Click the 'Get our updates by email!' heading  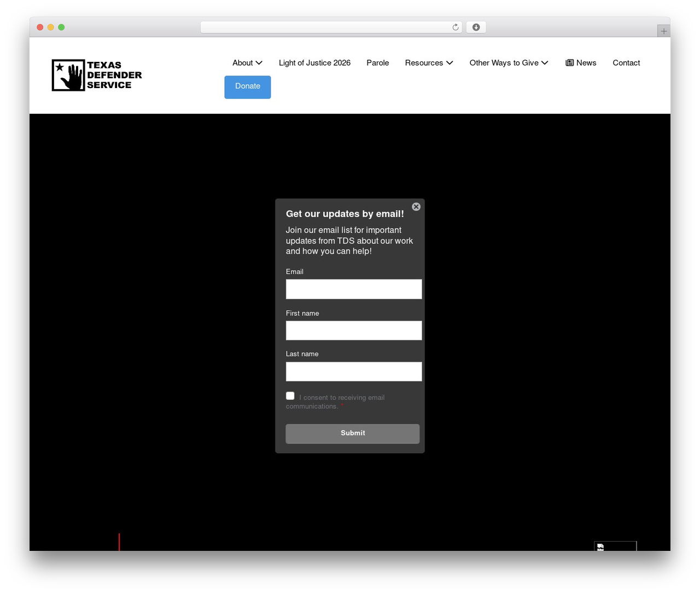[x=345, y=214]
